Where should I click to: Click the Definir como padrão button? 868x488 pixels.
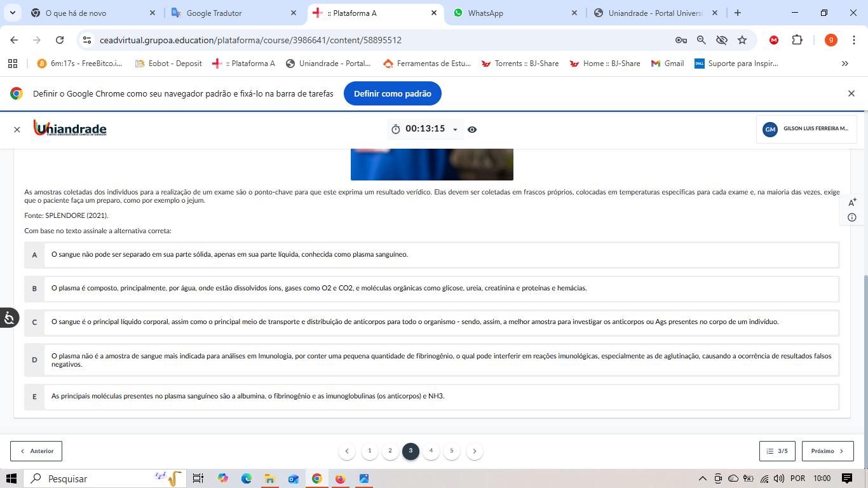[x=392, y=94]
